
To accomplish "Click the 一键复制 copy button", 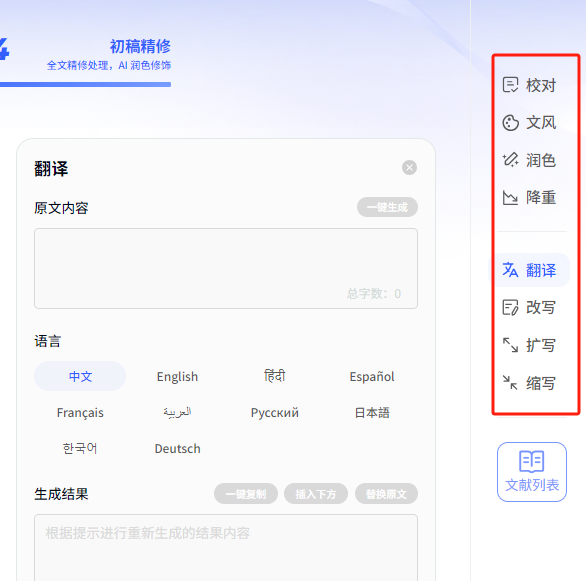I will tap(246, 494).
